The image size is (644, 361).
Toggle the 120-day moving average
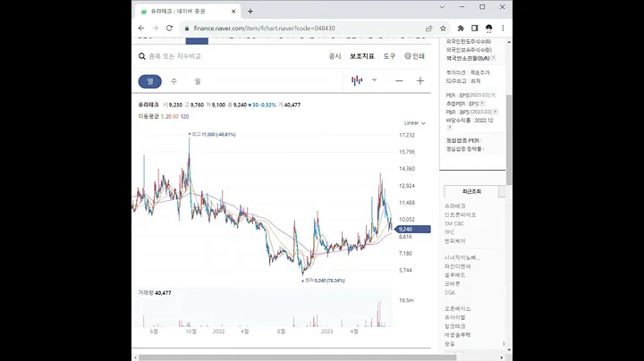point(184,116)
